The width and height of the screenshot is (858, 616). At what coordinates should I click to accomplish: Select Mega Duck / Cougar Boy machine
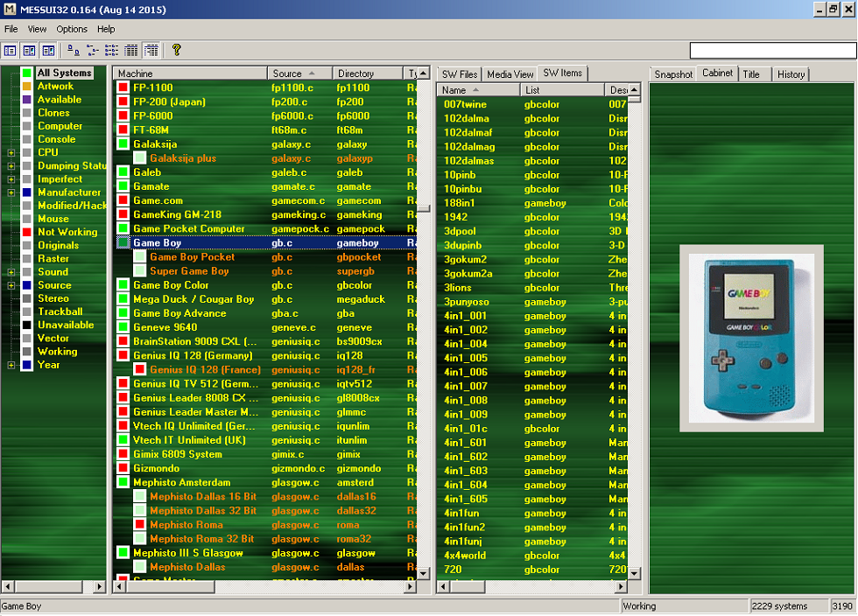click(193, 299)
